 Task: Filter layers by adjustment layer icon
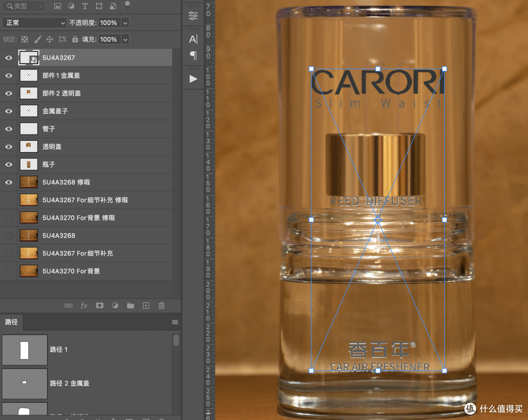[71, 6]
